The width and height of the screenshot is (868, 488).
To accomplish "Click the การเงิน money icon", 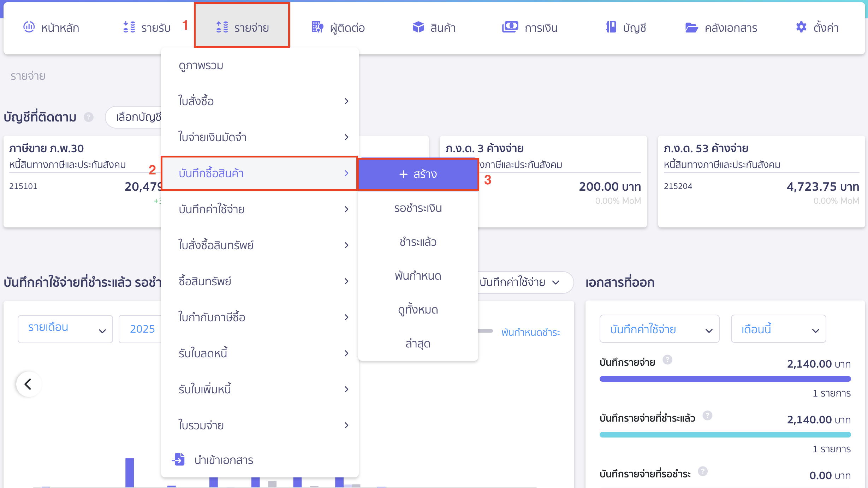I will click(510, 27).
